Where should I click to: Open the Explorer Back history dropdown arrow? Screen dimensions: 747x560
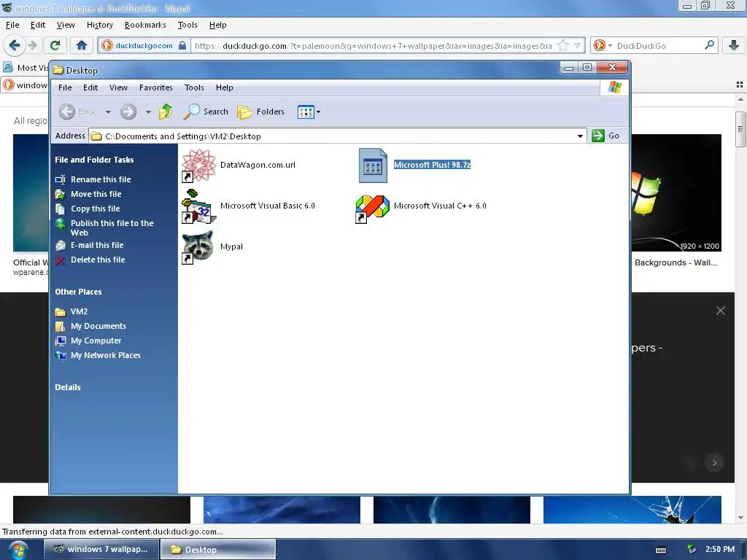click(x=108, y=112)
